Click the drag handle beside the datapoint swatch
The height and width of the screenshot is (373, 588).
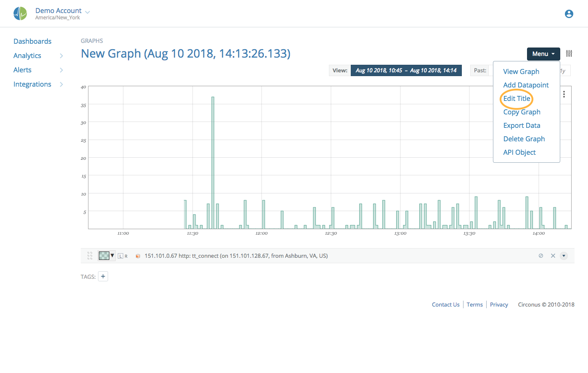(90, 255)
